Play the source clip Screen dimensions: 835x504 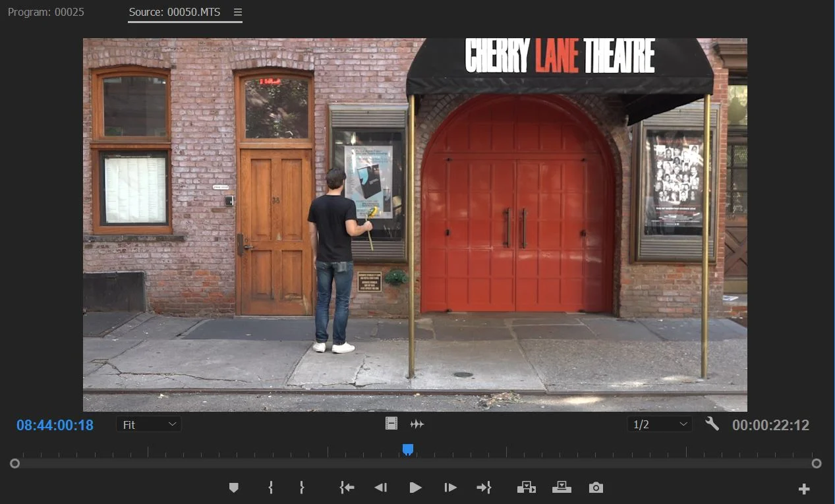415,488
